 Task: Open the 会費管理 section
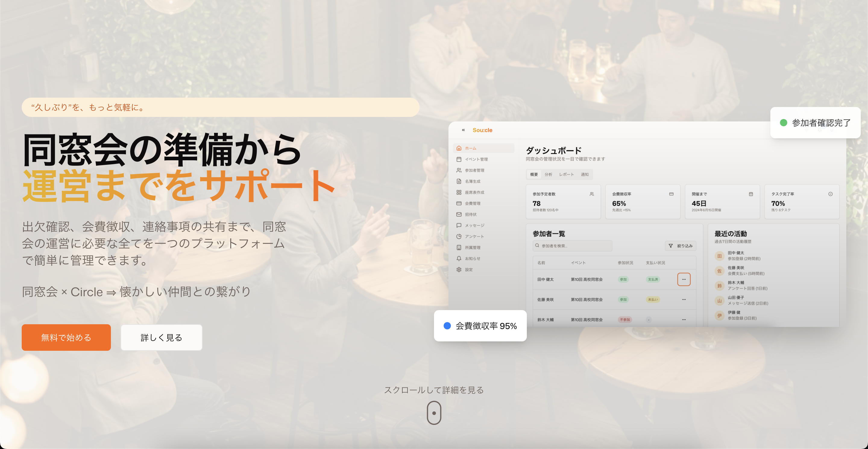[473, 203]
